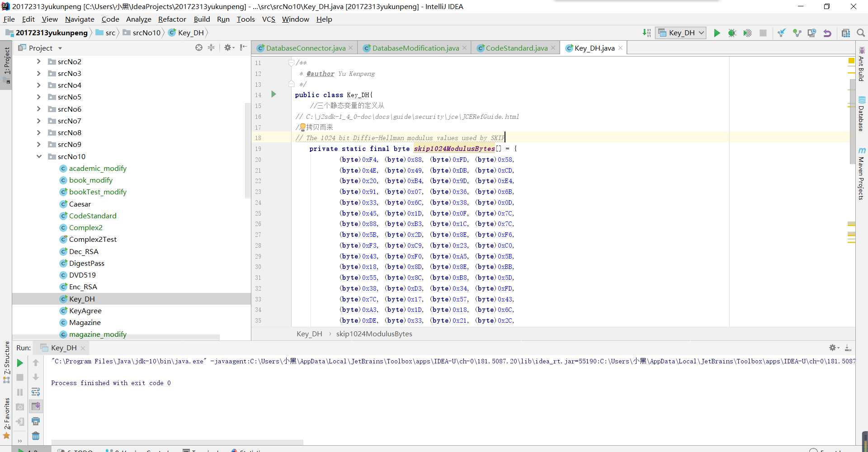
Task: Click the VCS commit changes icon
Action: click(797, 33)
